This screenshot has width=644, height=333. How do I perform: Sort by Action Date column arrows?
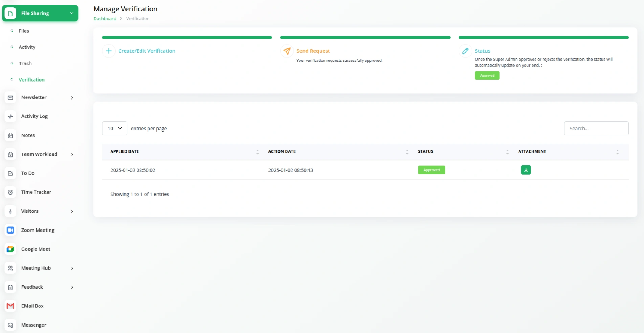coord(407,152)
